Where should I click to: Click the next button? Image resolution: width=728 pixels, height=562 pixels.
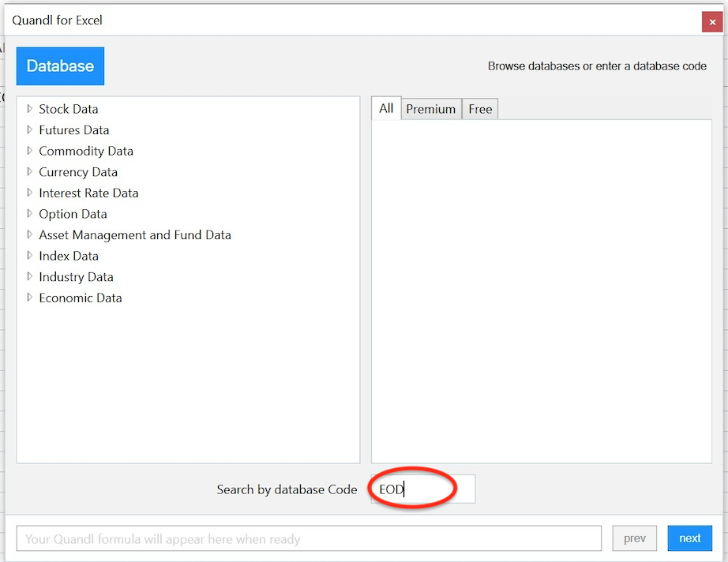tap(689, 538)
